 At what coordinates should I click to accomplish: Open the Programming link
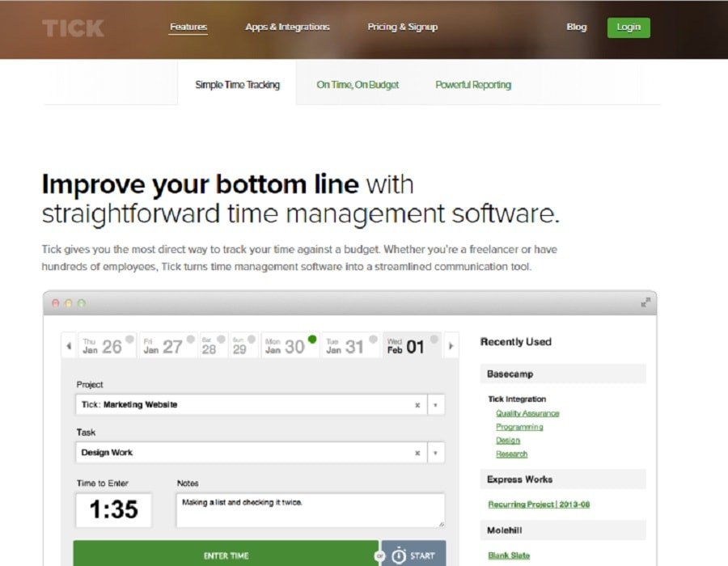point(519,426)
